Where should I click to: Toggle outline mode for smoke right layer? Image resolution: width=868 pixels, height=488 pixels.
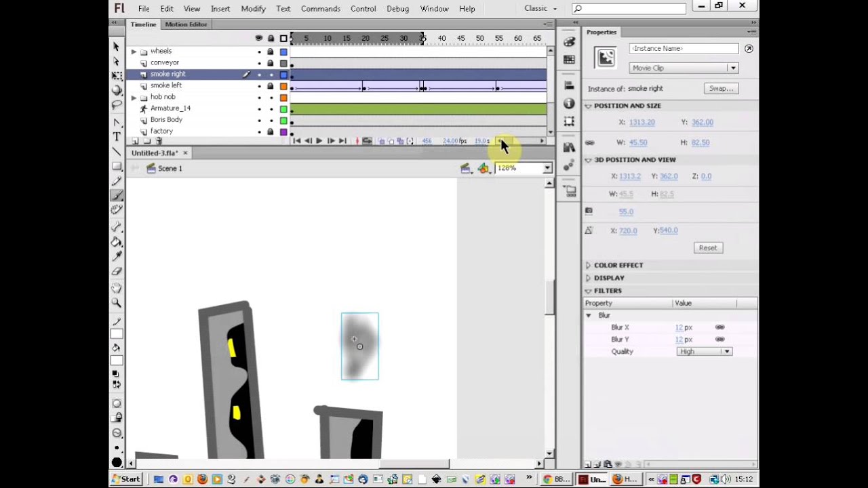coord(283,75)
